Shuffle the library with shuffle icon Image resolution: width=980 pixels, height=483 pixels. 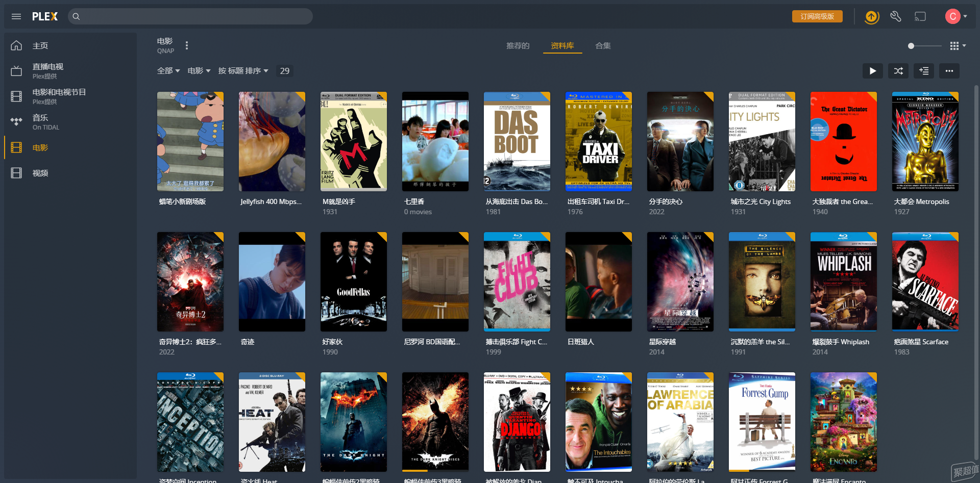[898, 71]
